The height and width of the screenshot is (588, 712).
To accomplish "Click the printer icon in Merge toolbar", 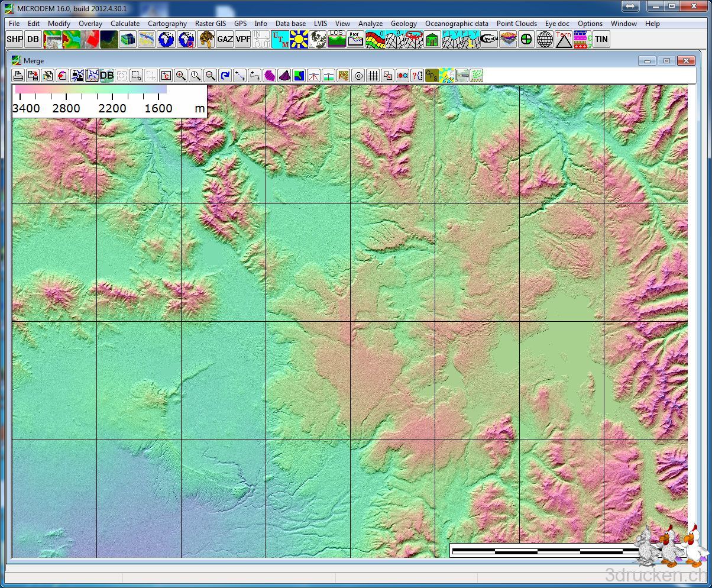I will click(x=18, y=75).
